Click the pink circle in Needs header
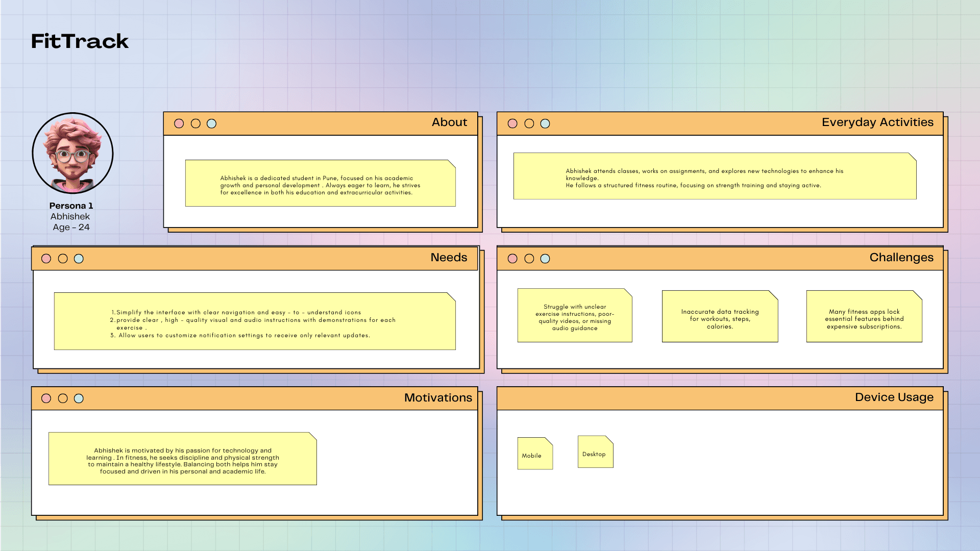The image size is (980, 551). (x=46, y=259)
